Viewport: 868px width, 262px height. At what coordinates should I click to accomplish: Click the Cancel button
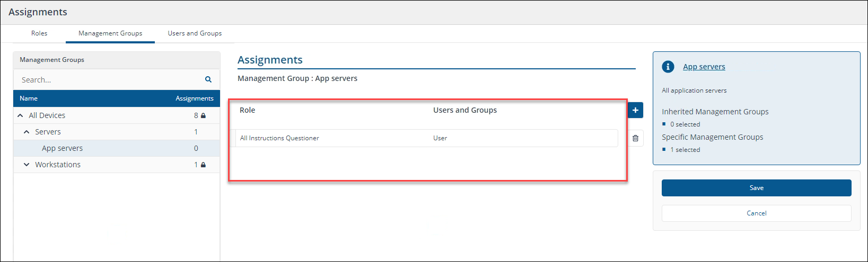pos(756,213)
